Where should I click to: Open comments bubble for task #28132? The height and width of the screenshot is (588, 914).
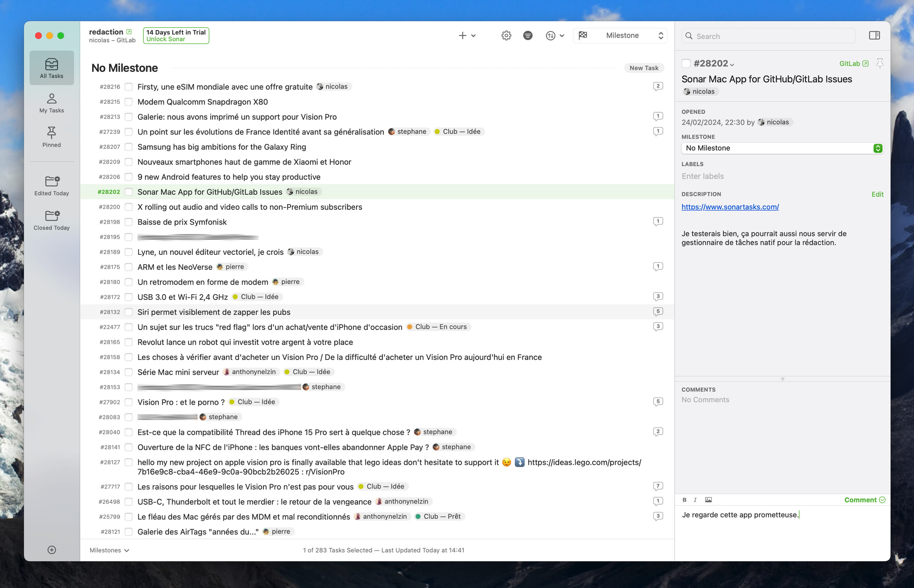click(658, 311)
